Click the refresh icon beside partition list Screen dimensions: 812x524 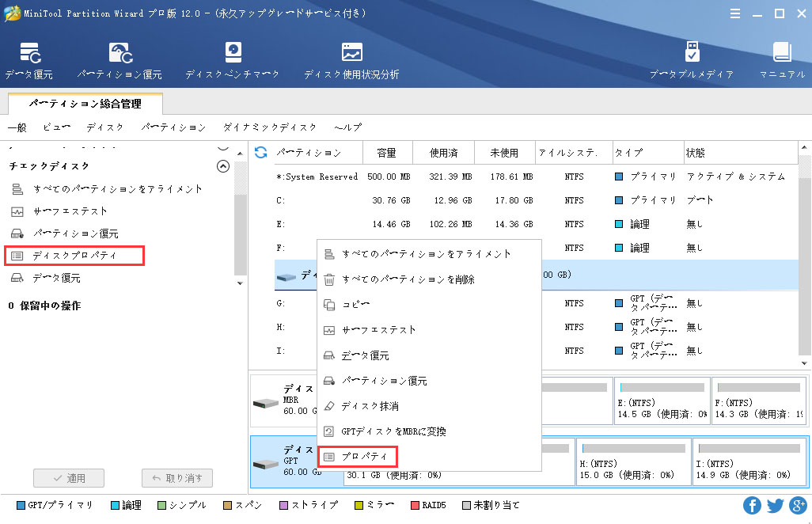pyautogui.click(x=260, y=152)
